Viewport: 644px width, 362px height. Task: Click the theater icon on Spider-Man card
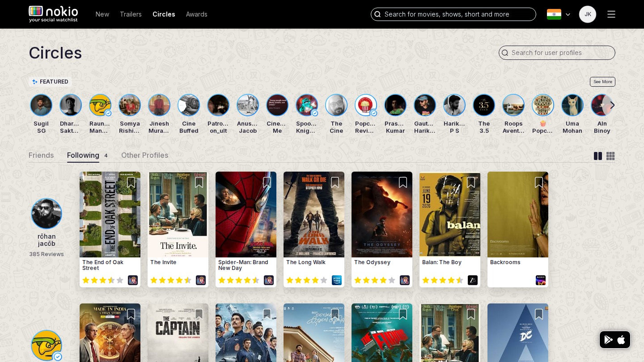pyautogui.click(x=269, y=280)
